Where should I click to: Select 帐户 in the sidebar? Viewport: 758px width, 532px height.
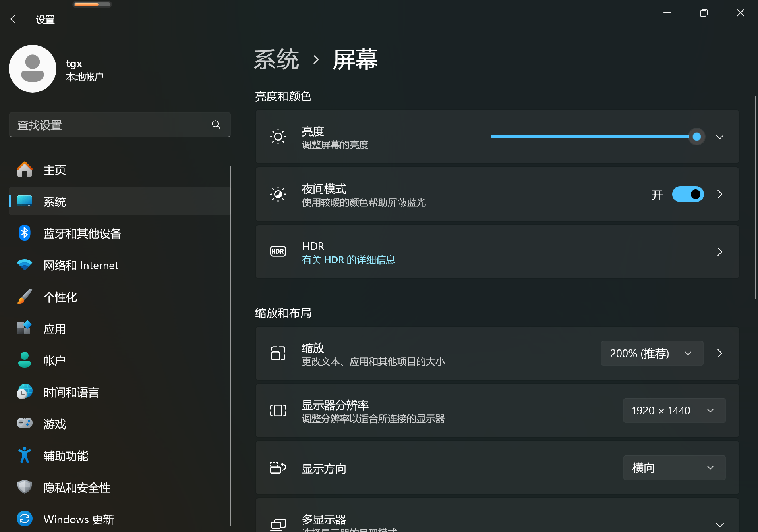click(119, 360)
